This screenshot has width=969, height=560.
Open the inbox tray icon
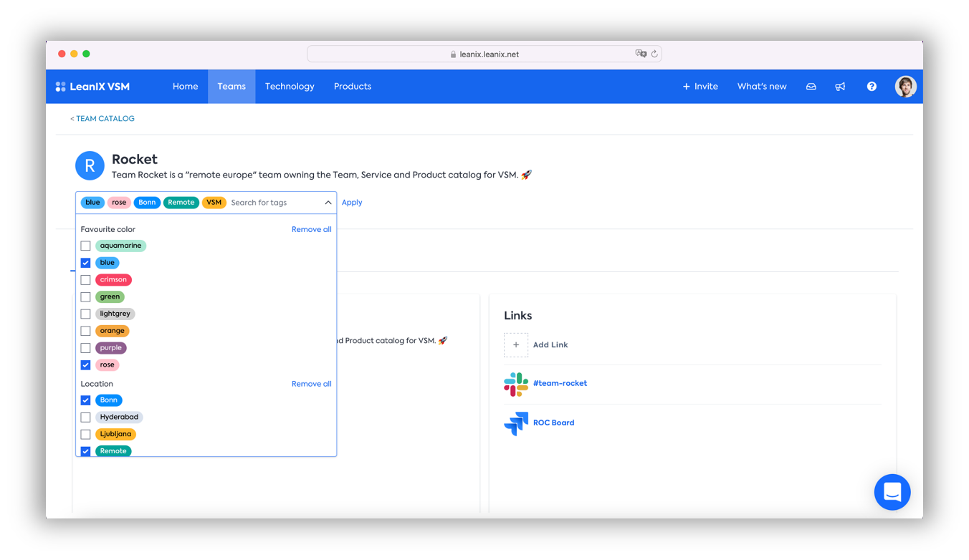[x=811, y=87]
